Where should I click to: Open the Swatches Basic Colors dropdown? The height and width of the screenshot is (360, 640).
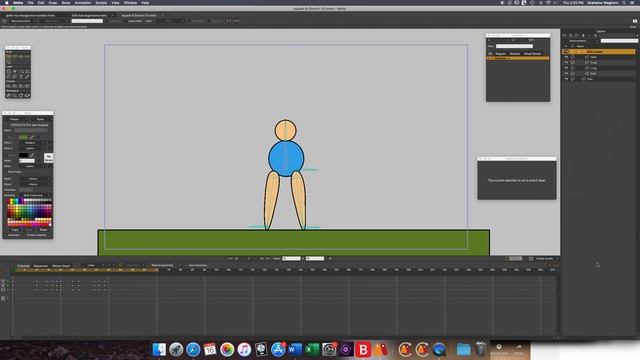(36, 196)
